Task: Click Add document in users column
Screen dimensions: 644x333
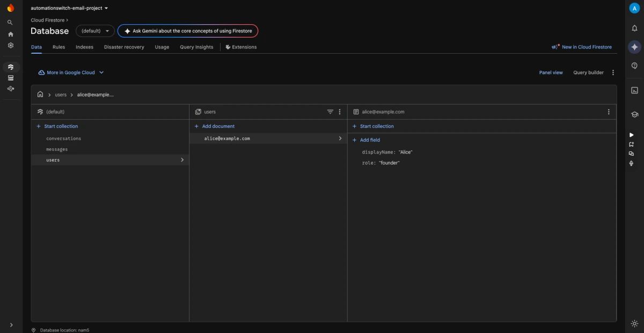Action: (x=214, y=126)
